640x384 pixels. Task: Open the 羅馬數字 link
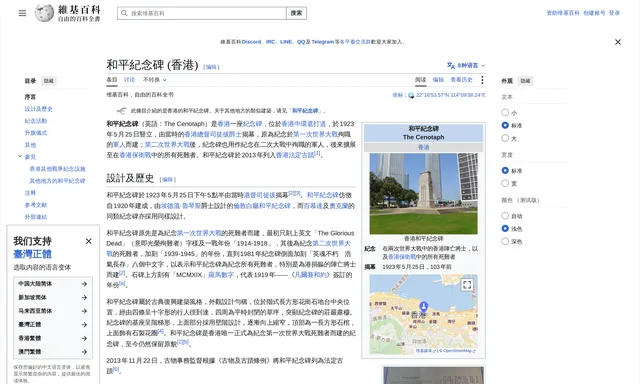pyautogui.click(x=221, y=275)
